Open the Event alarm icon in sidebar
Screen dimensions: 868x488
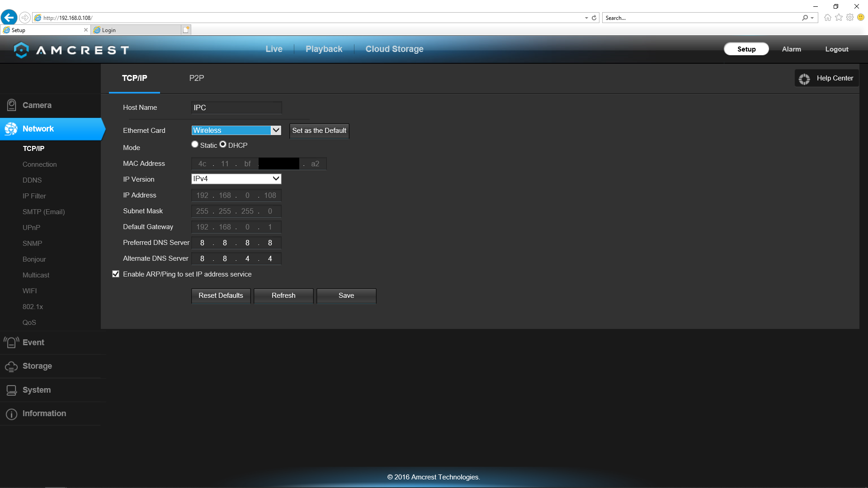[x=11, y=343]
